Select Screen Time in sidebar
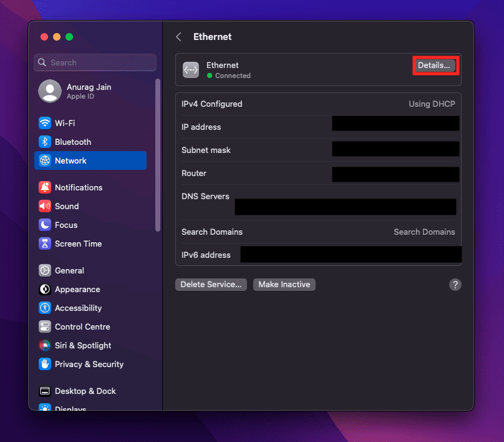Image resolution: width=504 pixels, height=442 pixels. (90, 244)
